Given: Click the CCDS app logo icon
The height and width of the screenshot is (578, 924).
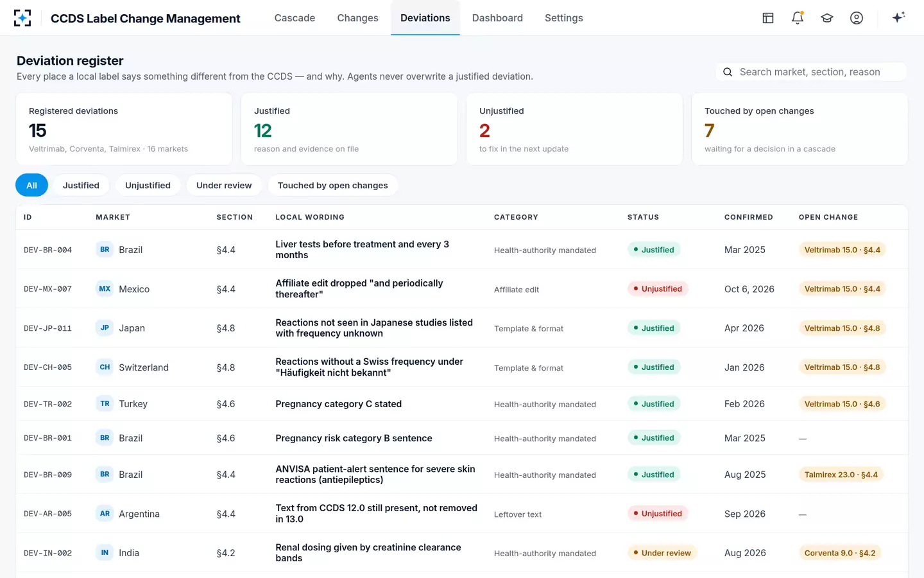Looking at the screenshot, I should tap(22, 18).
